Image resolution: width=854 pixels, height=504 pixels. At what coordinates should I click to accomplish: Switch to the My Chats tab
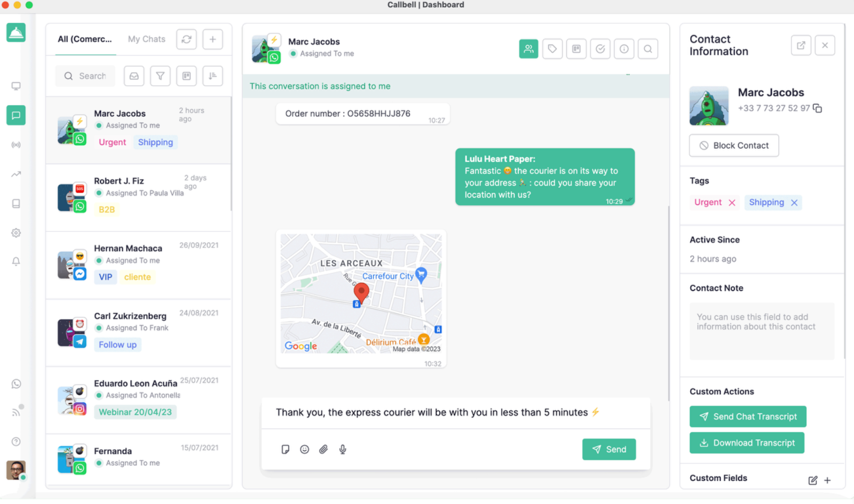point(147,39)
